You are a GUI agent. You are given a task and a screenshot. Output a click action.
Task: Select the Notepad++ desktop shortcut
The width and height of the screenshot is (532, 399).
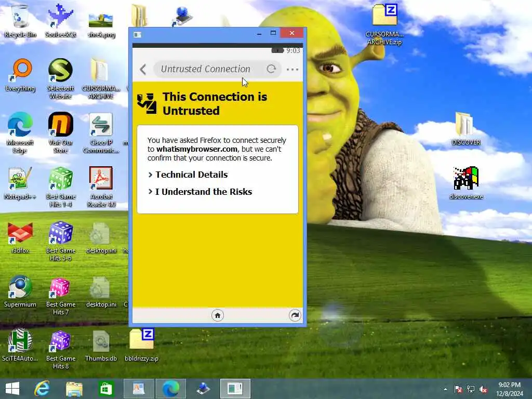[x=20, y=183]
